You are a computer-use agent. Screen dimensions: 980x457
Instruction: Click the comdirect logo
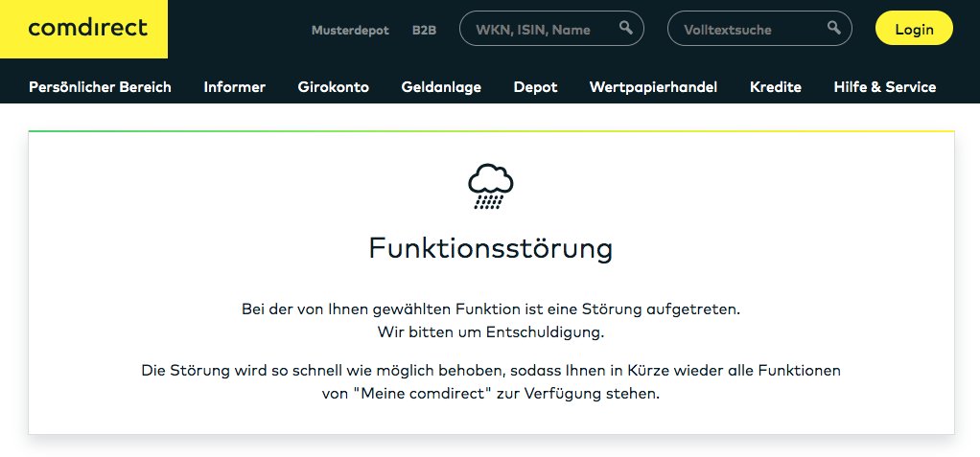pyautogui.click(x=83, y=29)
